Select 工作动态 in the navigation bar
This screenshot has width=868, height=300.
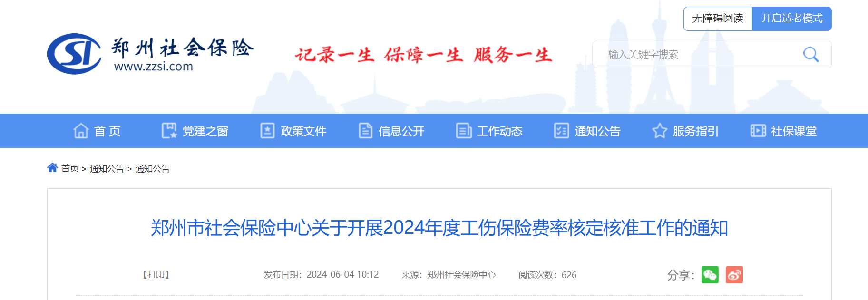coord(499,131)
